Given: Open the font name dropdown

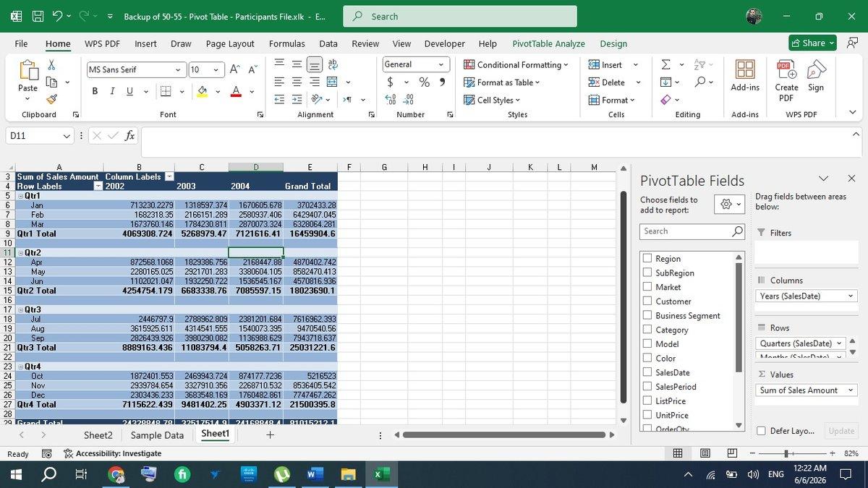Looking at the screenshot, I should 178,69.
